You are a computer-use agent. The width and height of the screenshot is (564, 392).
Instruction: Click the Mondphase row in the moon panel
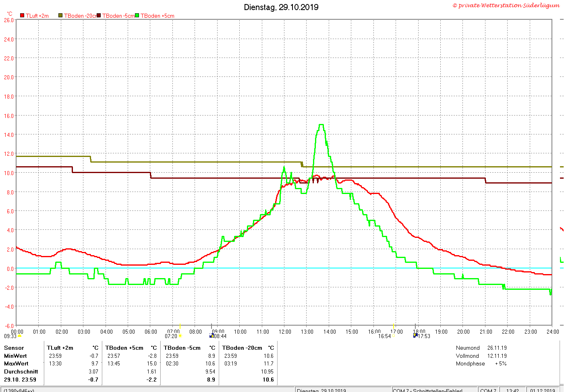[x=481, y=363]
